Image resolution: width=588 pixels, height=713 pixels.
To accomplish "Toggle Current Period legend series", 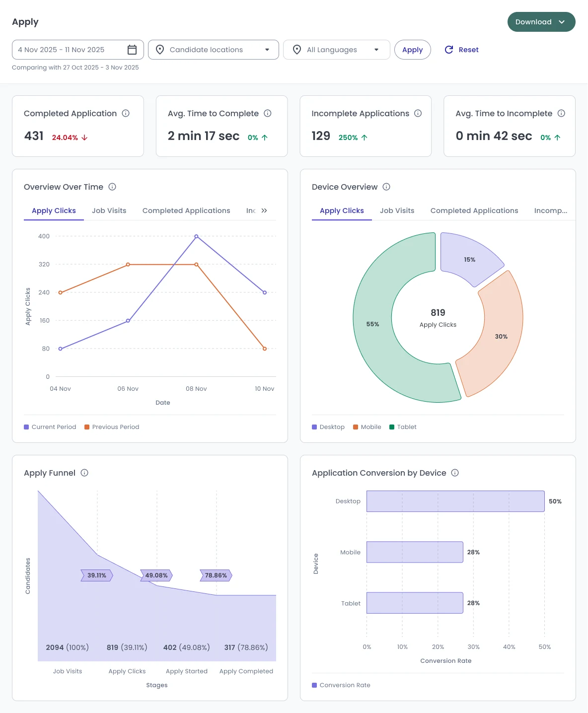I will tap(50, 427).
